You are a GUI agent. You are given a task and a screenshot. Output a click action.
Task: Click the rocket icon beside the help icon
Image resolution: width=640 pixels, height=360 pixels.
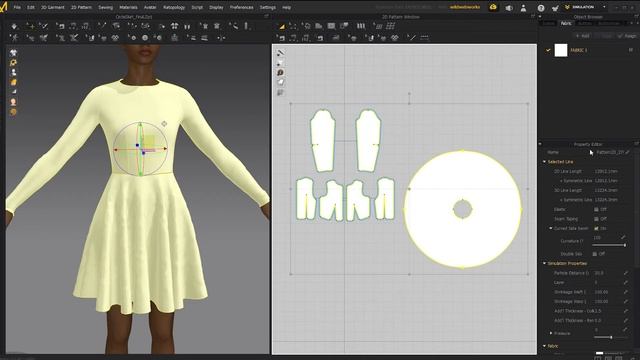pyautogui.click(x=555, y=8)
